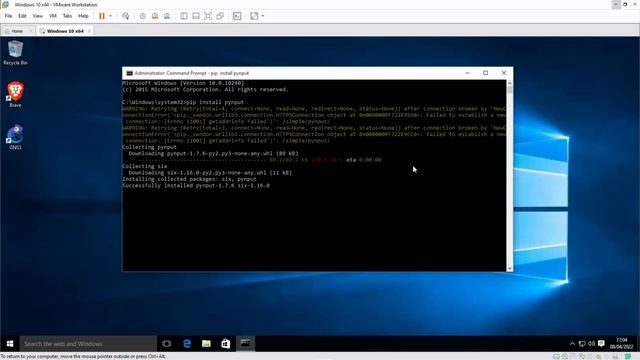
Task: Click the 'Successfully installed pynput' output line
Action: pos(196,185)
